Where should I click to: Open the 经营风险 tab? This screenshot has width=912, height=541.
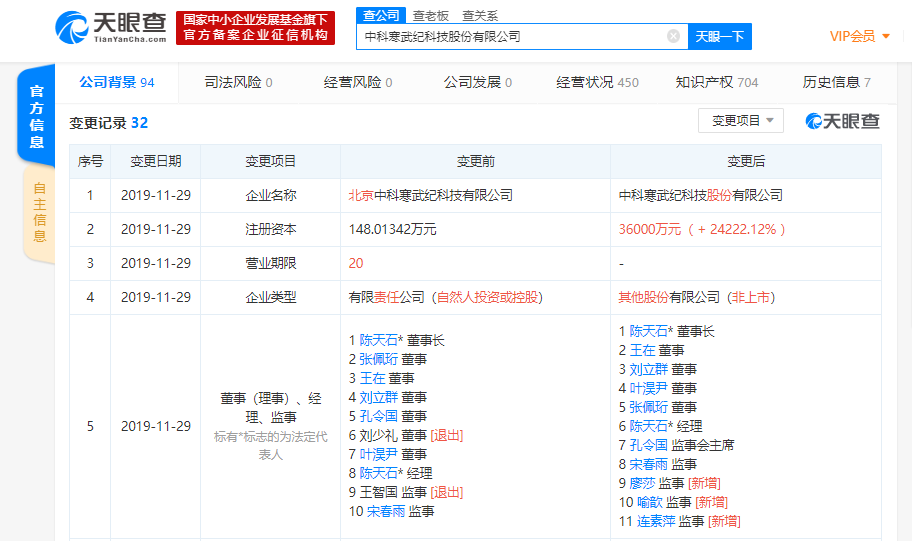(358, 83)
